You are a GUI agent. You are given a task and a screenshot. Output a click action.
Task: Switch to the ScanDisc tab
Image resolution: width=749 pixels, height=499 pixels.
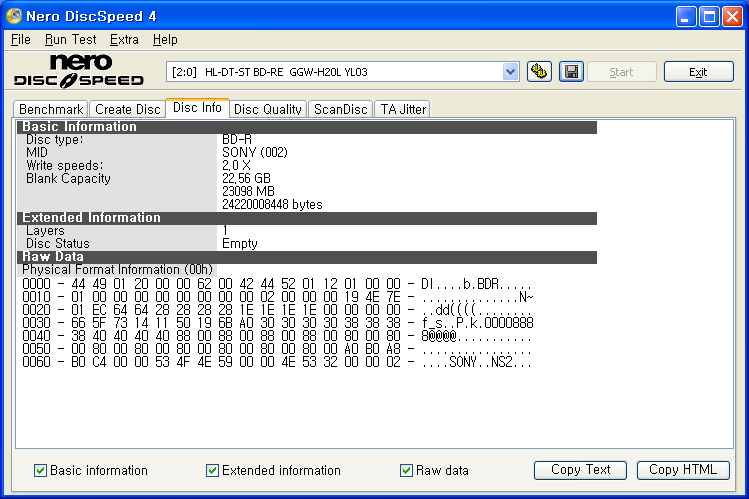click(341, 109)
